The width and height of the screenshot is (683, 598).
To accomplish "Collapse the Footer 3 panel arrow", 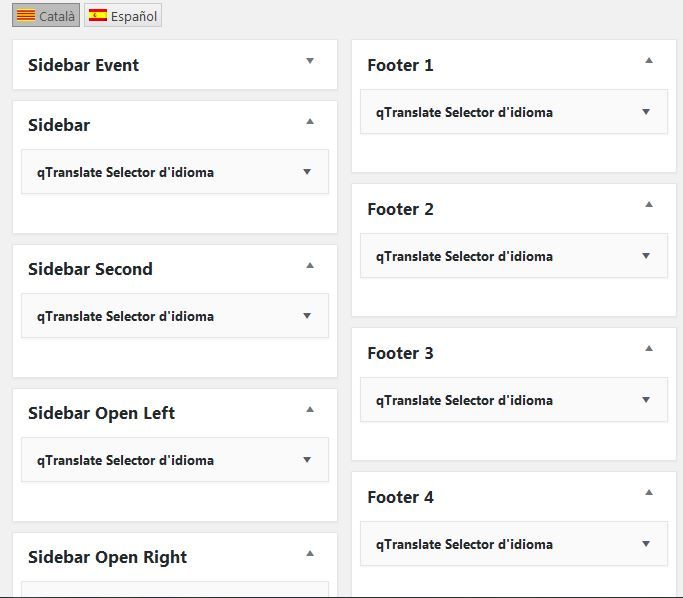I will point(649,348).
